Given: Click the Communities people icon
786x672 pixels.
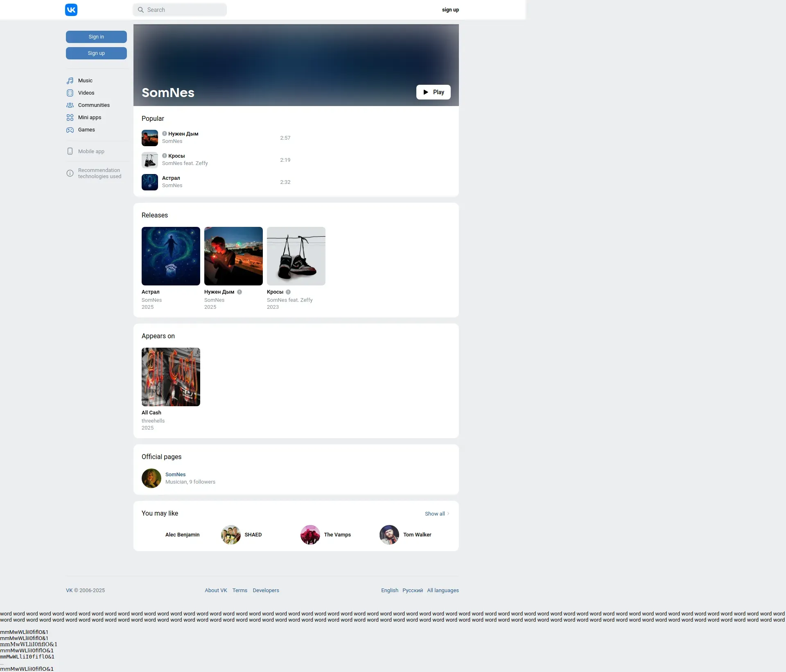Looking at the screenshot, I should 70,105.
